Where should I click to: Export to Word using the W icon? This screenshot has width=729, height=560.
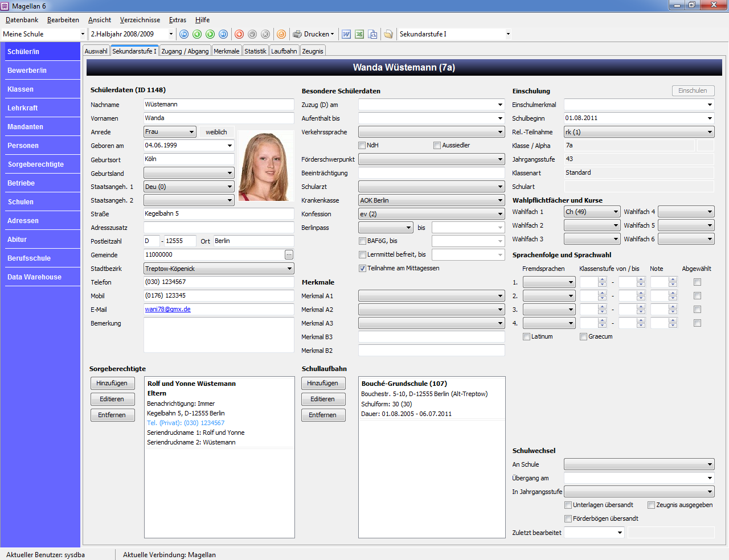click(346, 34)
